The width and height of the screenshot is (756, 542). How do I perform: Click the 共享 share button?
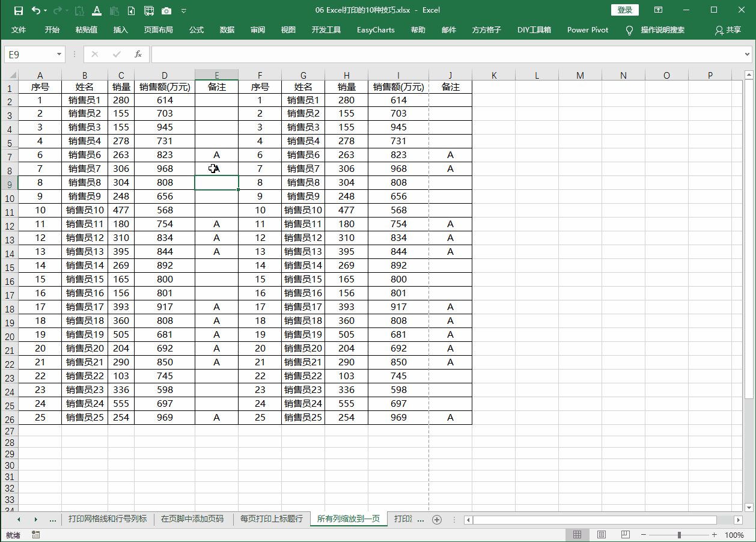pos(728,30)
